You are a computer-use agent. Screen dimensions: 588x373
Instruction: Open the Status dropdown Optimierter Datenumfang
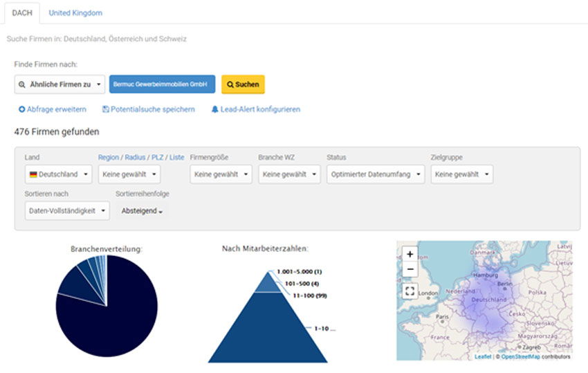(376, 174)
